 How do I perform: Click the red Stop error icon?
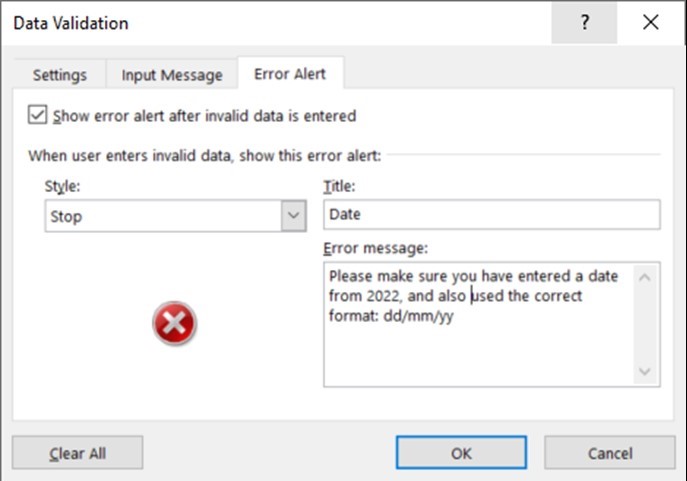tap(175, 324)
